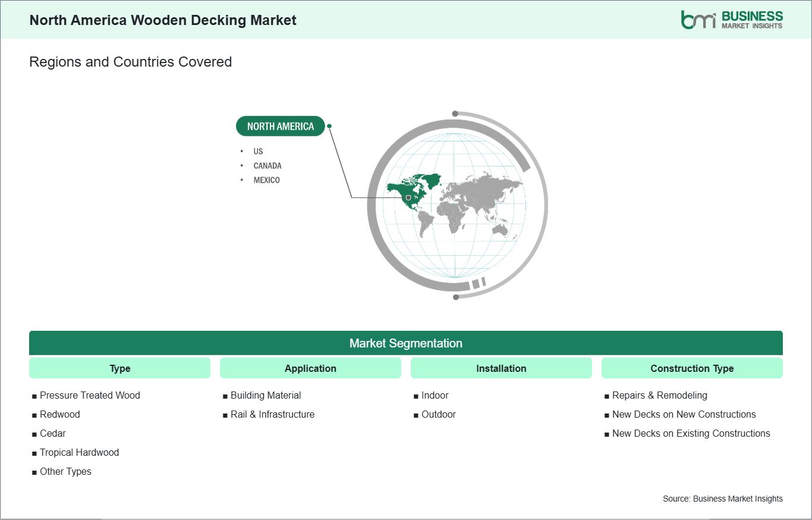Click the Repairs & Remodeling item
The image size is (812, 520).
660,395
